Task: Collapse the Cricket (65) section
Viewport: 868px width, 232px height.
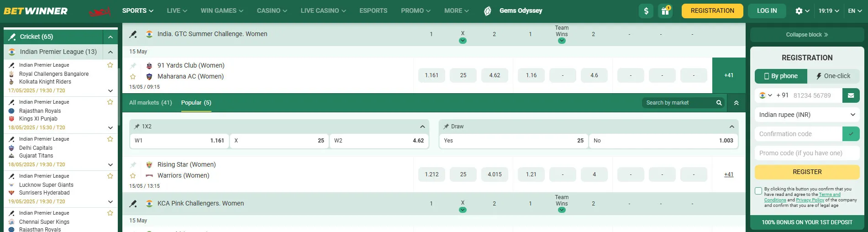Action: coord(110,37)
